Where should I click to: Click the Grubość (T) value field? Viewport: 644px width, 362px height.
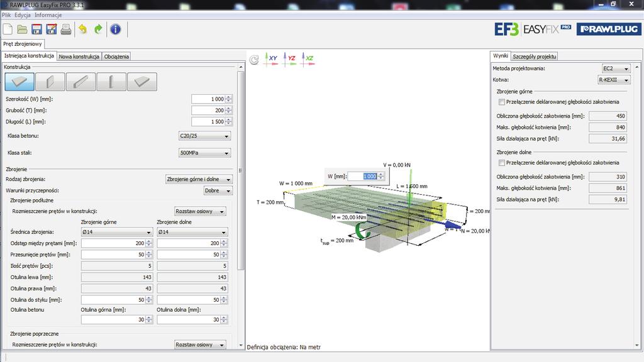(x=208, y=111)
